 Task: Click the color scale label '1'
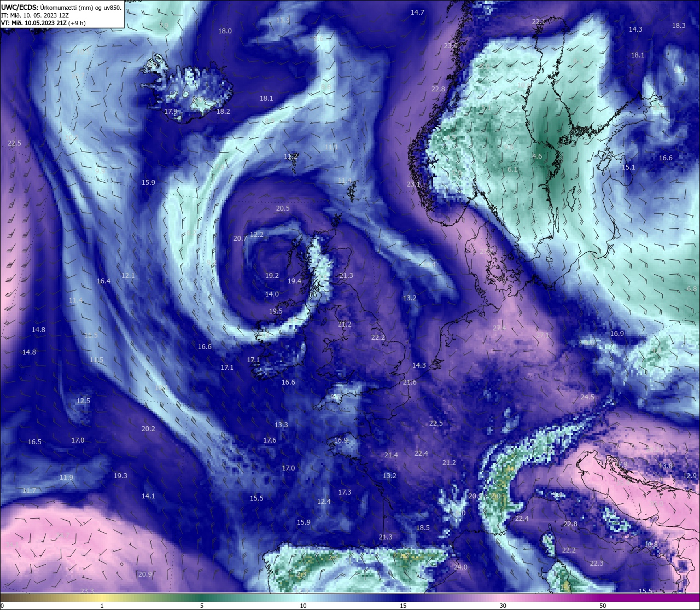click(x=102, y=606)
